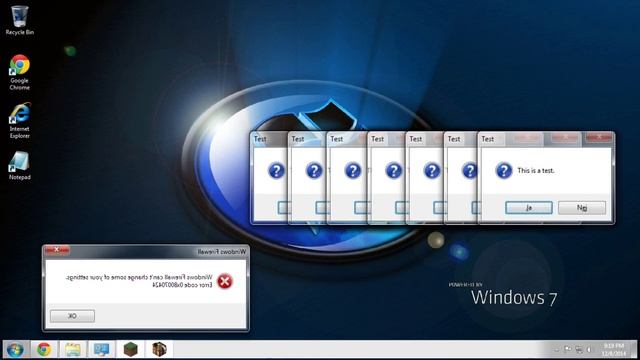Open the network tray icon
Viewport: 640px width, 360px height.
(579, 350)
